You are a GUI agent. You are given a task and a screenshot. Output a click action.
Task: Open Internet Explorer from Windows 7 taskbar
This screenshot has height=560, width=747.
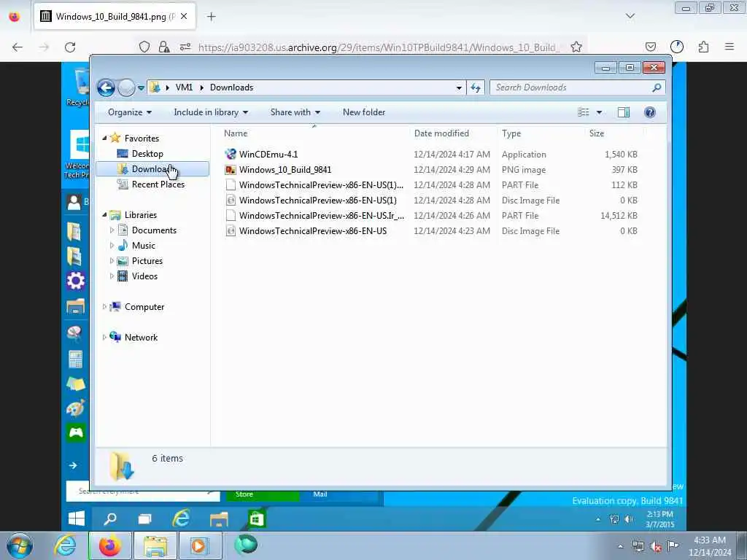click(x=65, y=545)
